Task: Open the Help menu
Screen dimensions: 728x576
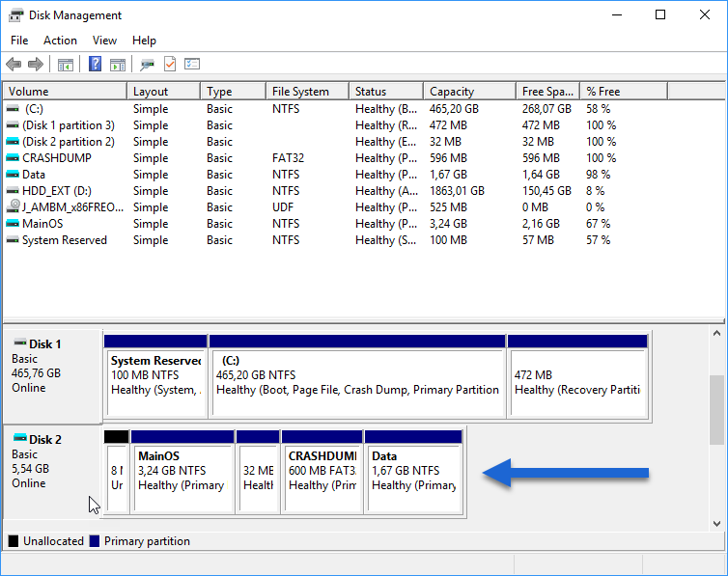Action: [144, 41]
